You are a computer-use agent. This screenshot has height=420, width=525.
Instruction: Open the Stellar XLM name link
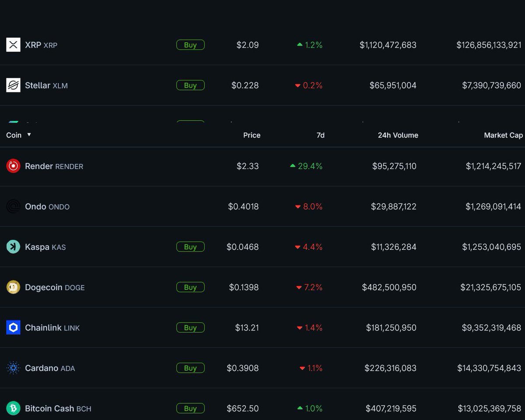tap(46, 85)
